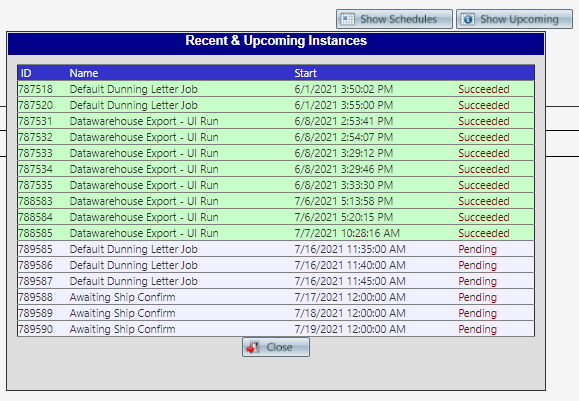
Task: Pick the instance started 6/8/2021 3:29:12 PM
Action: coord(276,153)
